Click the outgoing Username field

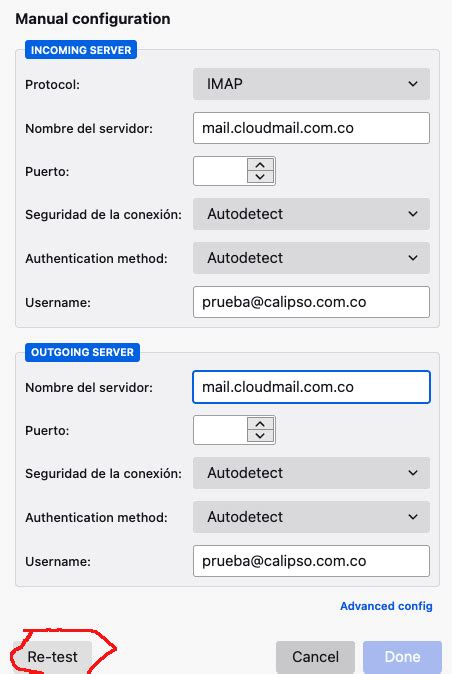click(311, 561)
